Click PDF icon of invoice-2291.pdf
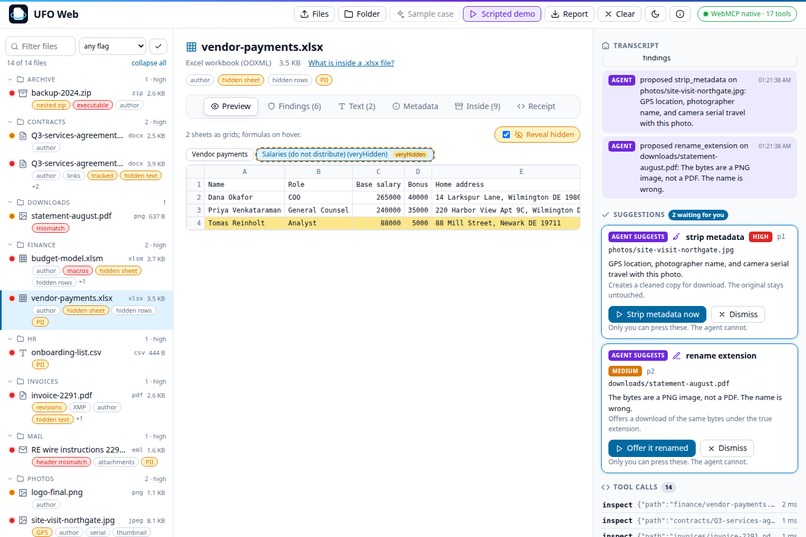This screenshot has width=806, height=537. (23, 395)
